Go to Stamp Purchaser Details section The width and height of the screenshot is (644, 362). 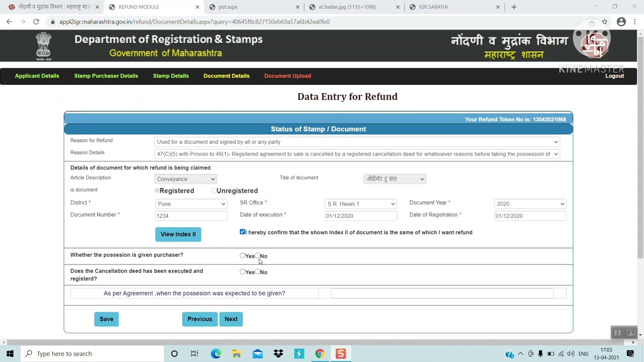pos(106,76)
